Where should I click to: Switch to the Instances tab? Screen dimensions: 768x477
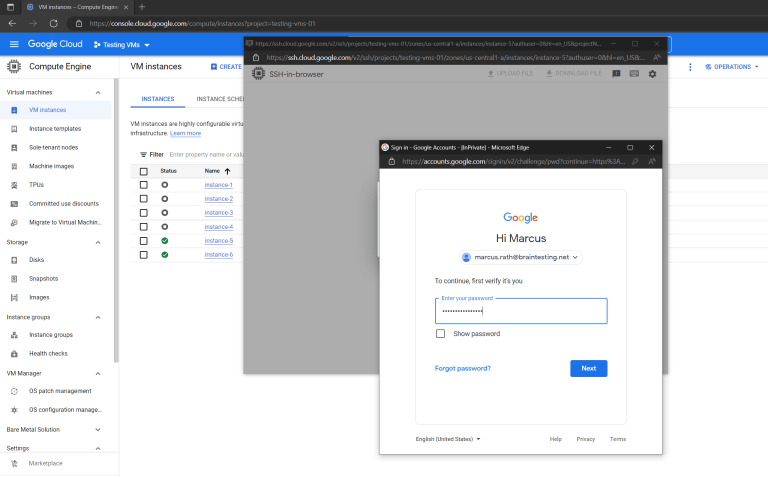[x=158, y=99]
